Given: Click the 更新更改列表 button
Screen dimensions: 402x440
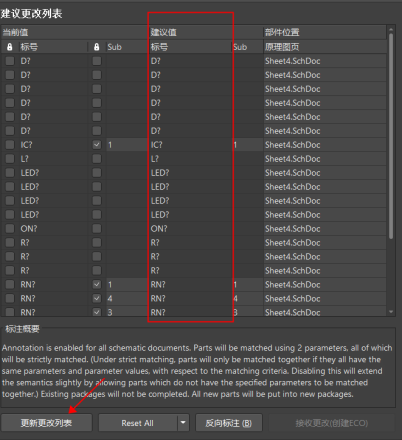Looking at the screenshot, I should (46, 423).
